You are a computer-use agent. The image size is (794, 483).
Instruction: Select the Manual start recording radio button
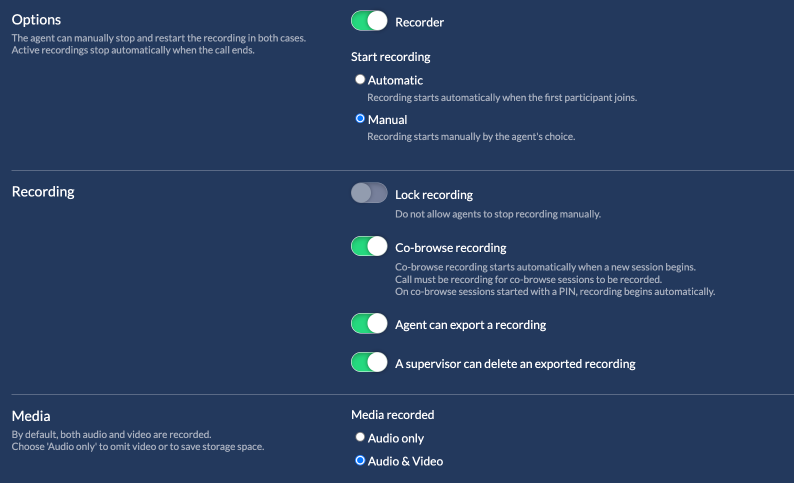[x=360, y=119]
